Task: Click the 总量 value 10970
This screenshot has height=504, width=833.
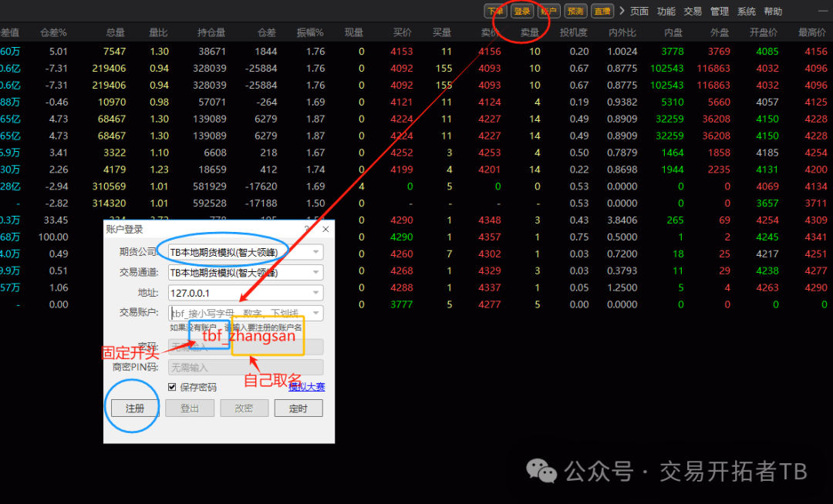Action: click(112, 102)
